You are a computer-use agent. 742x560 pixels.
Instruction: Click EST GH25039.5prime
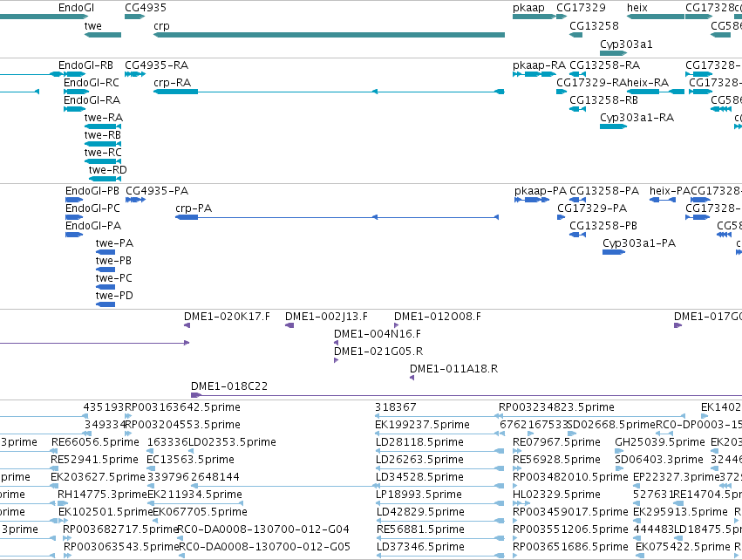(619, 451)
